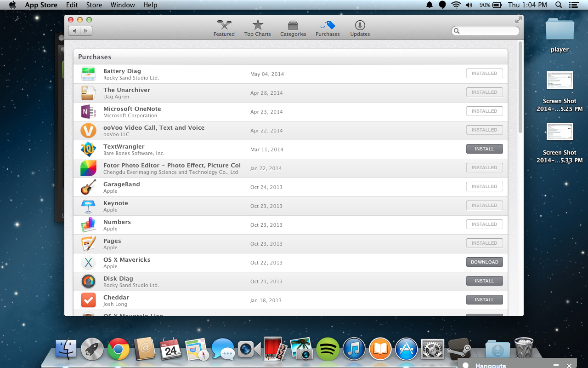Image resolution: width=588 pixels, height=368 pixels.
Task: Open the Store menu
Action: click(94, 5)
